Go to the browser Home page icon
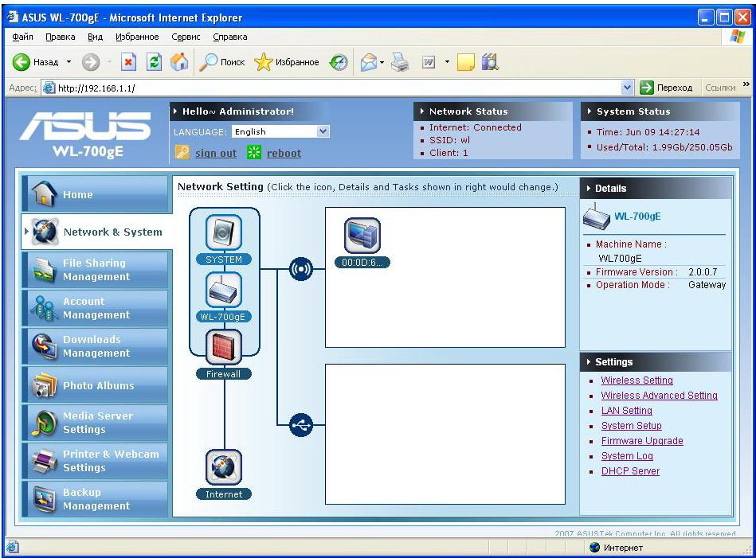 (x=179, y=62)
